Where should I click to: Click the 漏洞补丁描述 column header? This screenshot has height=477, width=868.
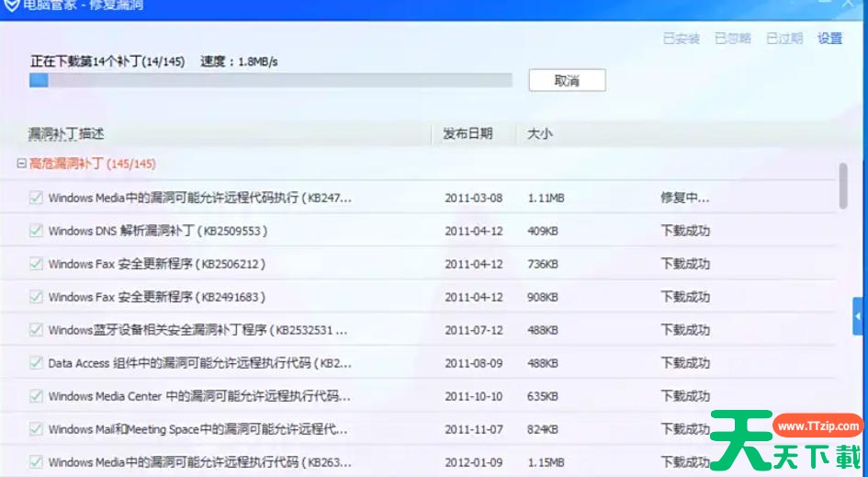[x=66, y=134]
